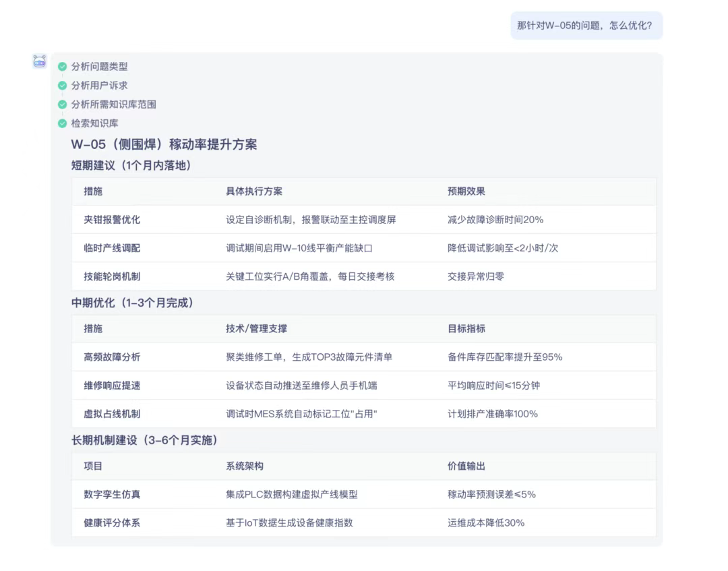
Task: Click cell 运维成本降低30%
Action: 486,523
